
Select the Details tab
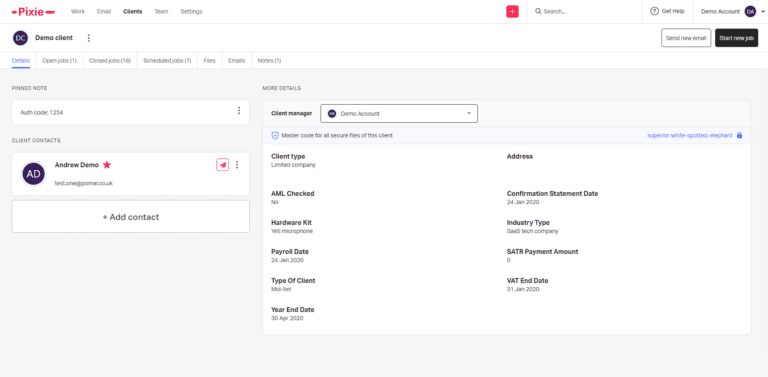[x=21, y=61]
